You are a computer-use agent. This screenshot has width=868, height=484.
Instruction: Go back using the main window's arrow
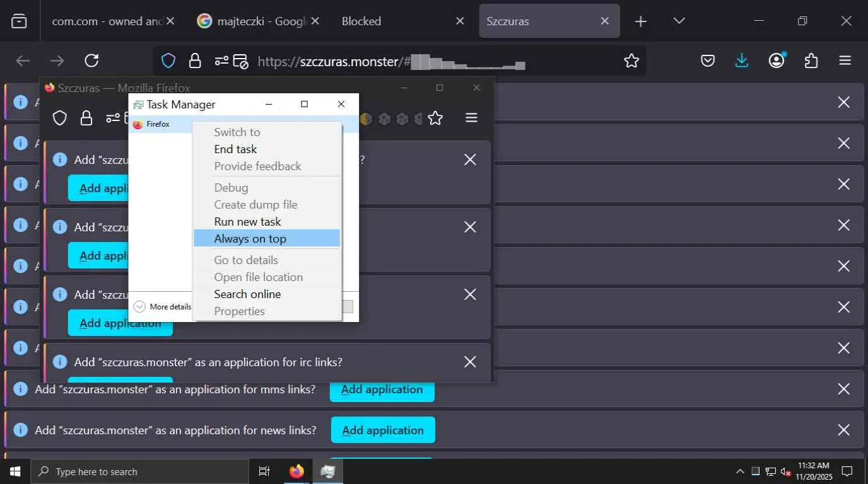pos(23,60)
